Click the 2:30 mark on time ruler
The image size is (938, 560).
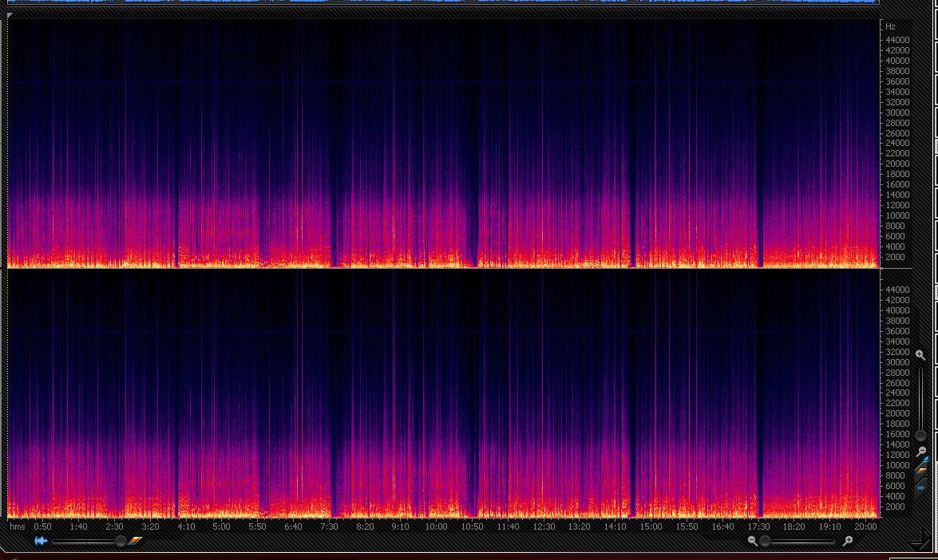(x=114, y=526)
